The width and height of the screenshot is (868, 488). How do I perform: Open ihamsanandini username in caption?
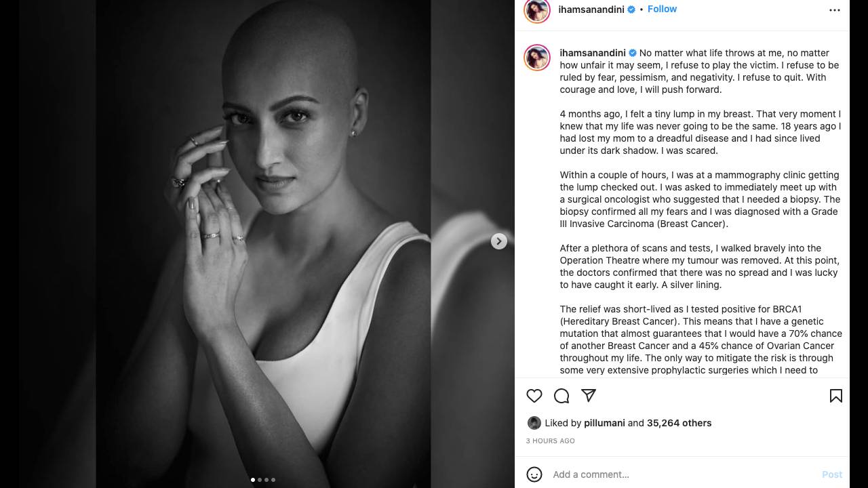[593, 53]
